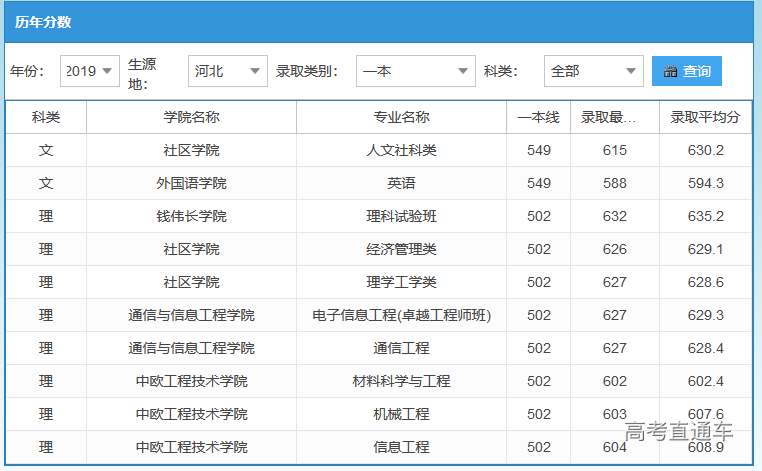Click the 录取平均分 column header
This screenshot has width=762, height=471.
pos(705,117)
